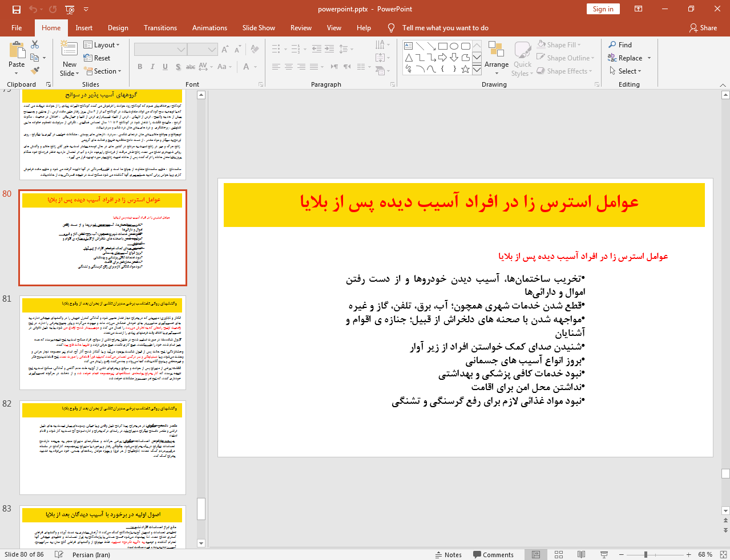Open font size combo box
The image size is (730, 560).
tap(202, 50)
